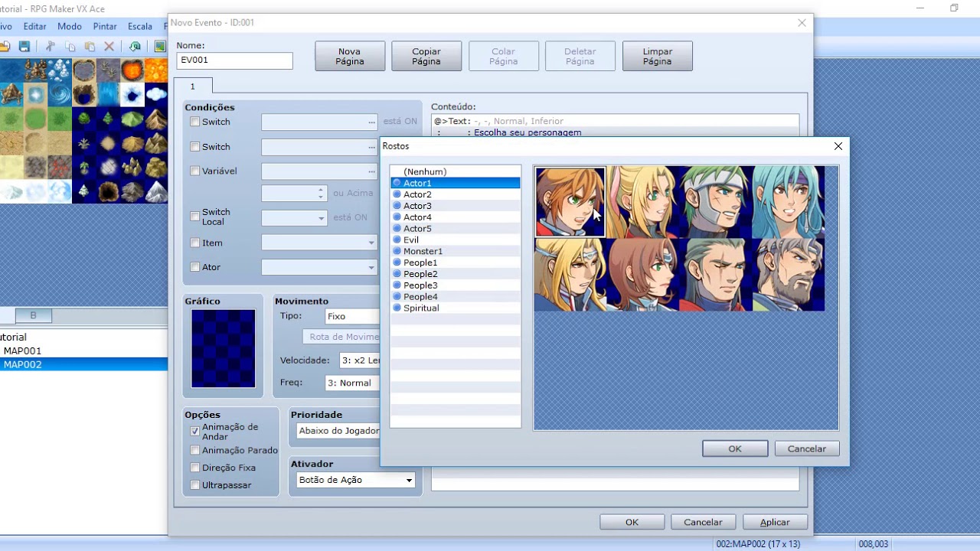Select Monster1 in the faces list
Viewport: 980px width, 551px height.
pos(456,251)
